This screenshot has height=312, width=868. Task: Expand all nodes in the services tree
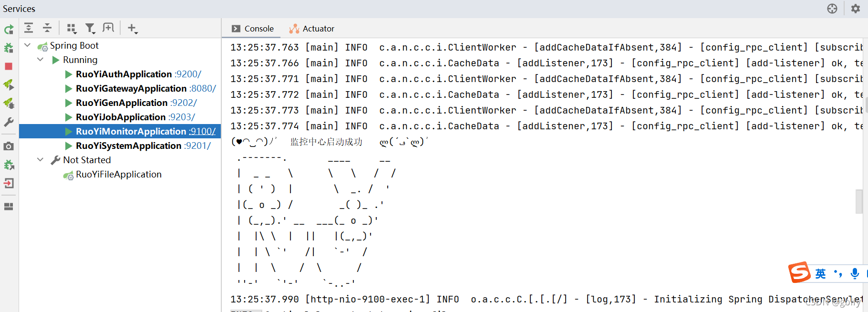click(x=29, y=28)
